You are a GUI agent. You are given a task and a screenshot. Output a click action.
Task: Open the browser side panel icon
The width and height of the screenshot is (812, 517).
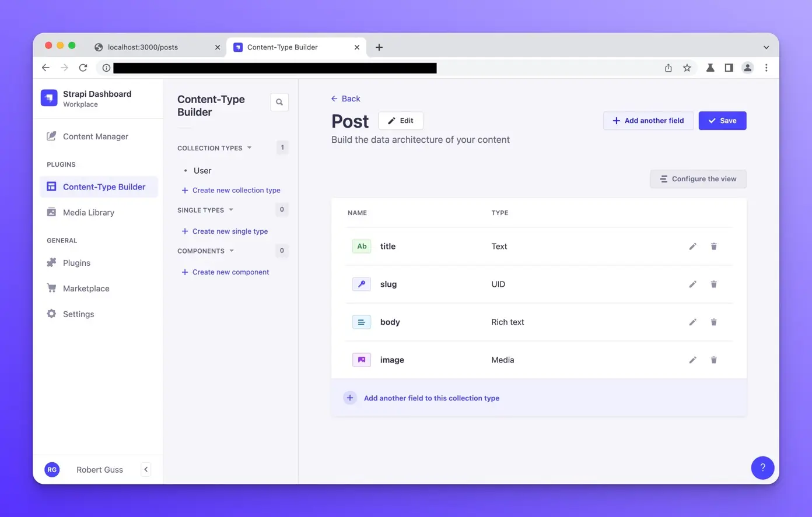coord(729,68)
